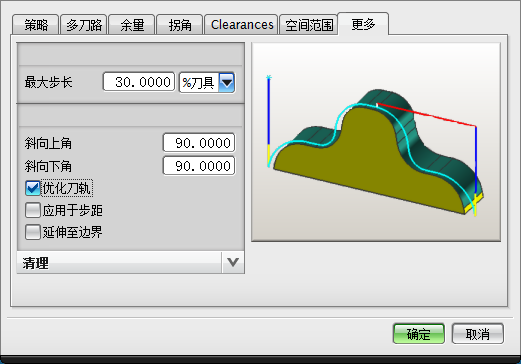The height and width of the screenshot is (364, 521).
Task: Tick the 延伸至边界 checkbox
Action: click(33, 232)
